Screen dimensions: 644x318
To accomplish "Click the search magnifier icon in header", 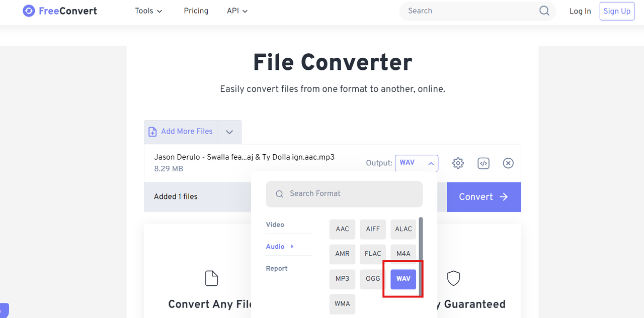I will tap(544, 11).
